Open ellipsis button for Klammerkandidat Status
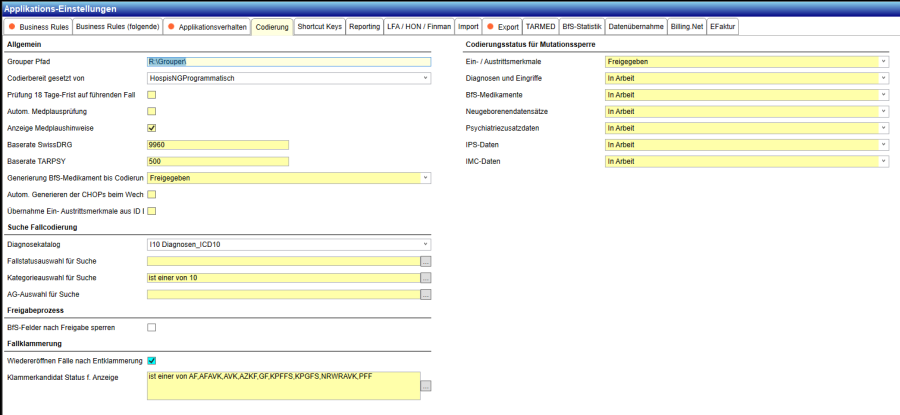Viewport: 900px width, 415px height. [425, 385]
